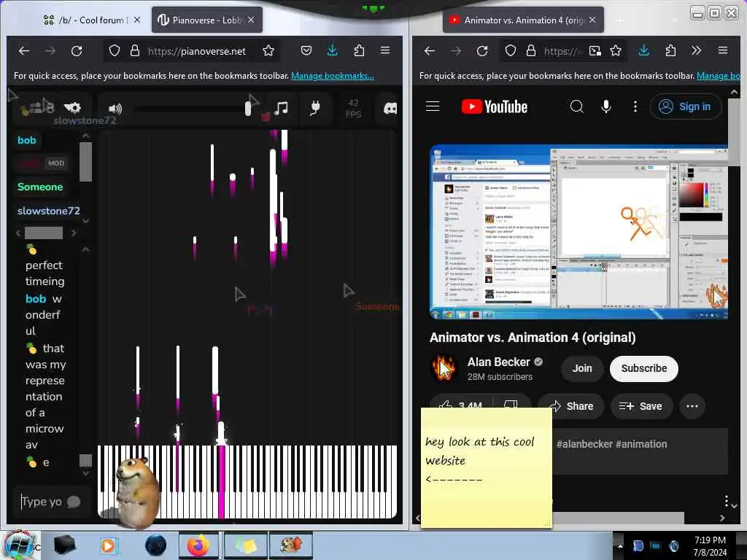Image resolution: width=747 pixels, height=560 pixels.
Task: Go back in the YouTube browser window
Action: pyautogui.click(x=430, y=50)
